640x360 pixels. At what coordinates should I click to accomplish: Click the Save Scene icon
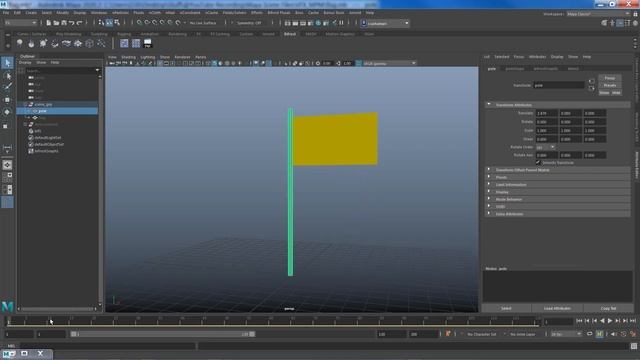64,23
